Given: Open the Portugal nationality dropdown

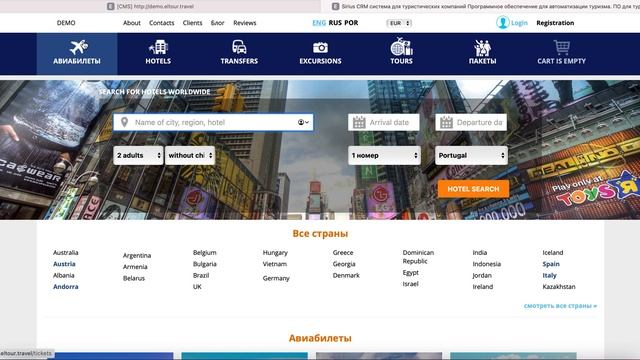Looking at the screenshot, I should (x=471, y=156).
